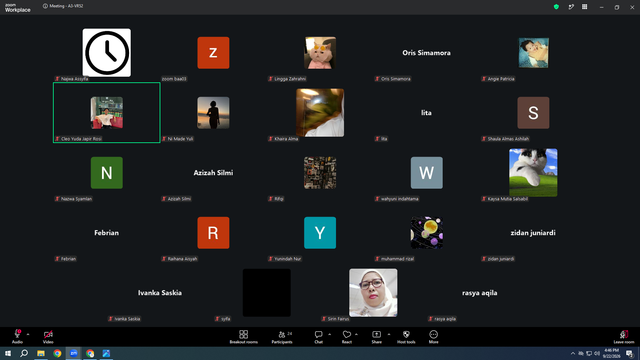This screenshot has height=360, width=640.
Task: Select Kaysa Mutia Salsabil cat picture
Action: pos(533,173)
